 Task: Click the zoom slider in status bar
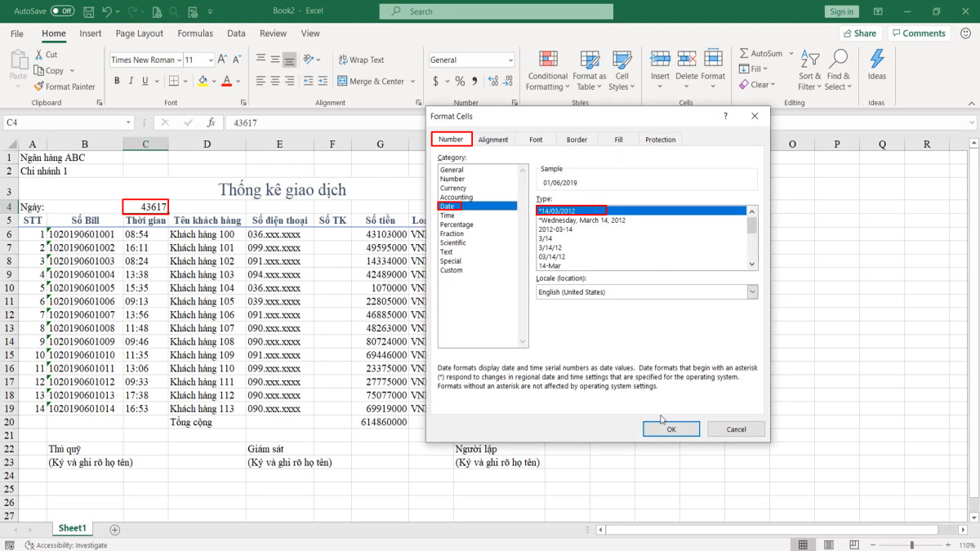click(912, 544)
